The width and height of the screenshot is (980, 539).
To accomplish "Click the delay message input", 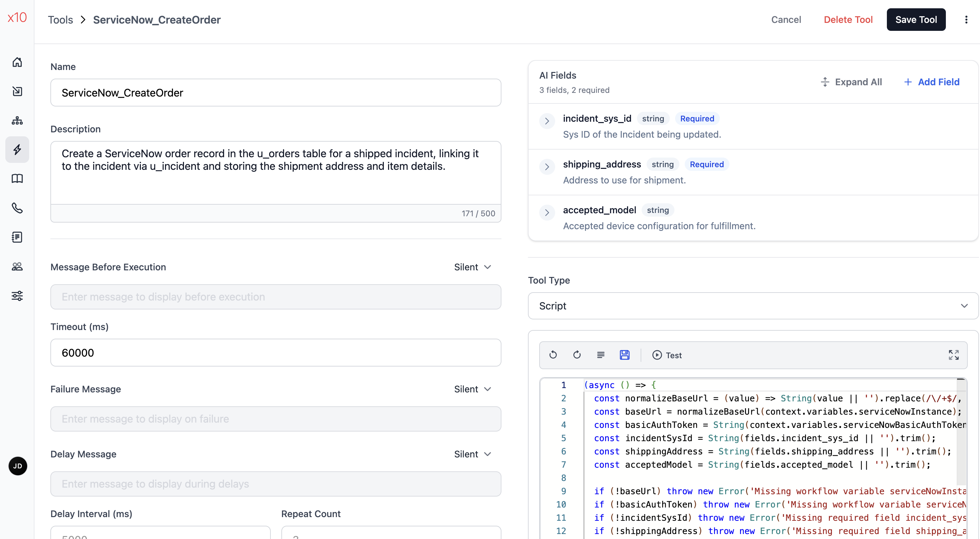I will tap(276, 484).
